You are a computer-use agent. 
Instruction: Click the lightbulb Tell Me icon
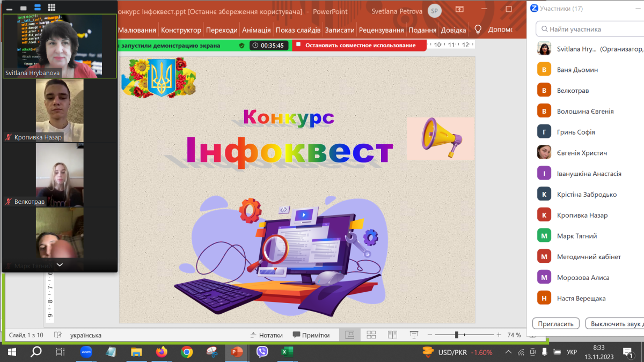pos(478,30)
